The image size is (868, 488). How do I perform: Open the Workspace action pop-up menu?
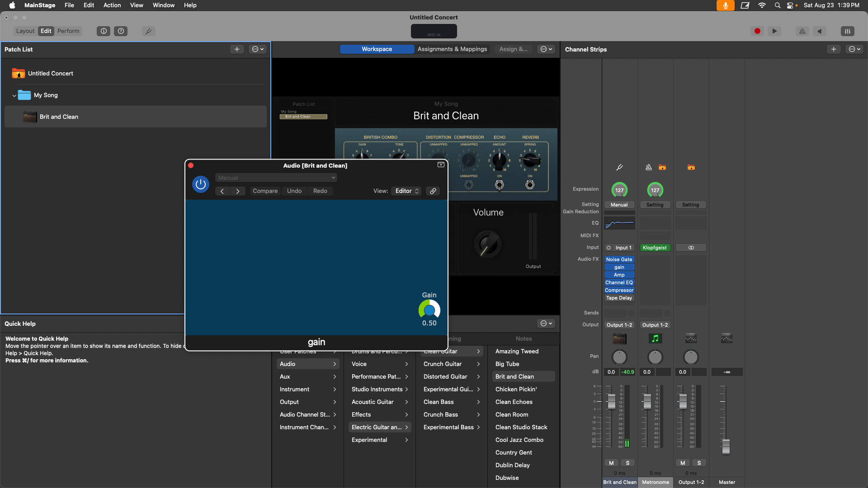(547, 49)
